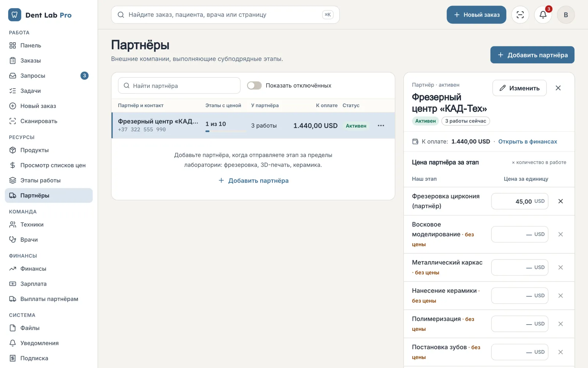This screenshot has width=588, height=368.
Task: Open the QR scan icon in header
Action: coord(520,15)
